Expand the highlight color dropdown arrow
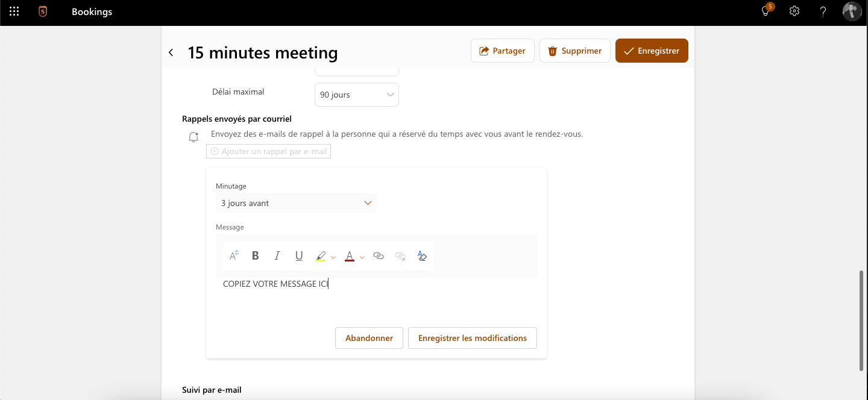 [x=333, y=257]
